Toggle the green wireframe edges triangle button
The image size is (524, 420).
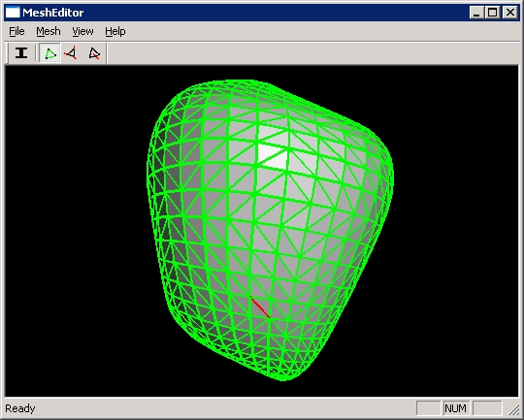(50, 53)
